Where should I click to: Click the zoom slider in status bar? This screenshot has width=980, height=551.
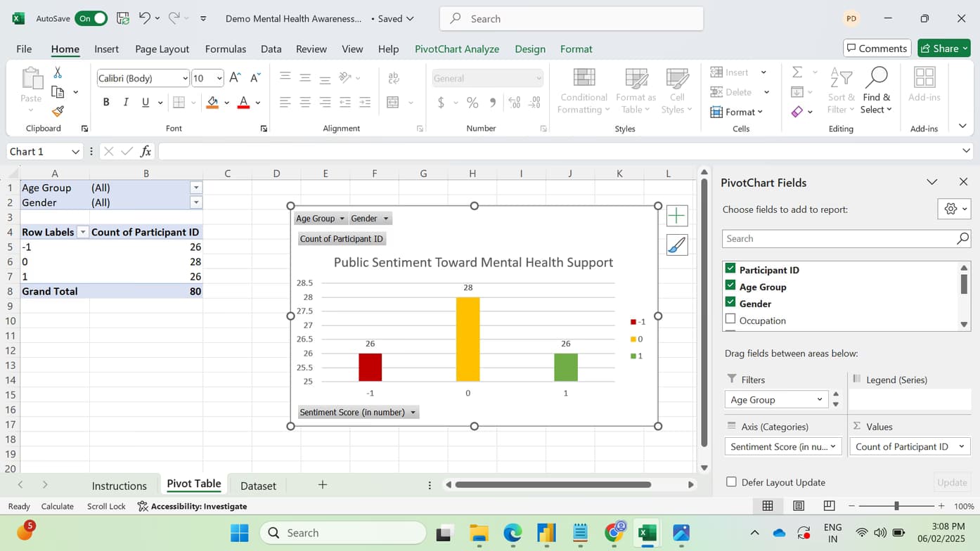[x=896, y=506]
